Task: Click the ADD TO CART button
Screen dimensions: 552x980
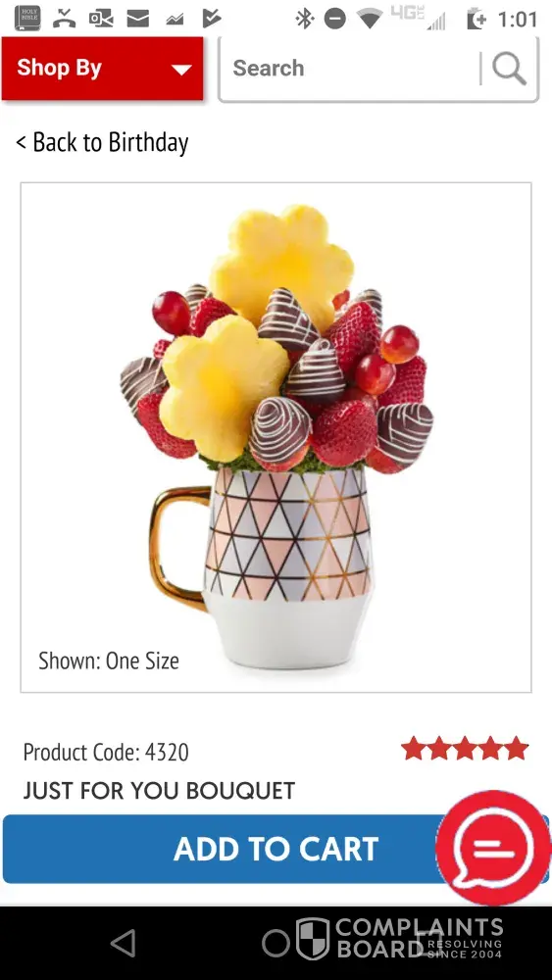Action: (276, 849)
